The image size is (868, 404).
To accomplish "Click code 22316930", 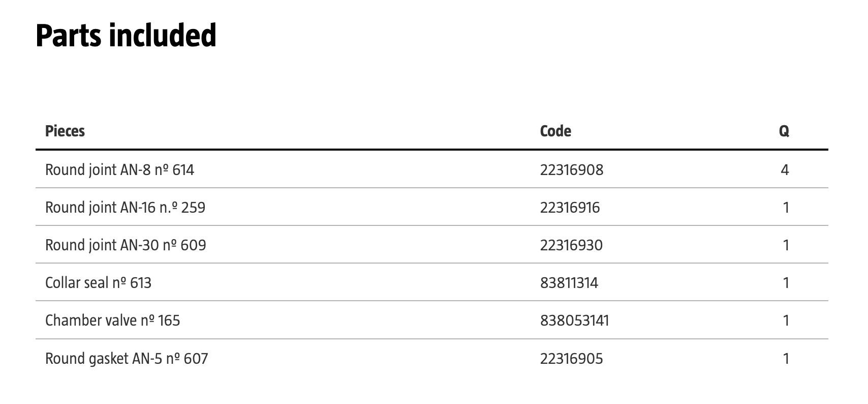I will 571,245.
